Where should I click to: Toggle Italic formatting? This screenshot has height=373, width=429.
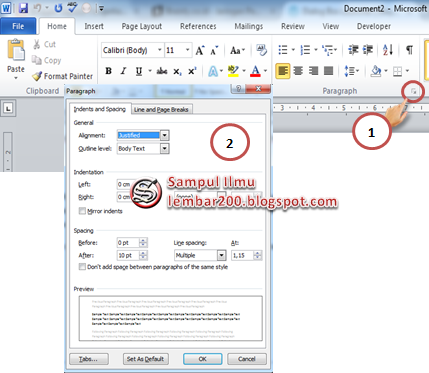(x=123, y=71)
